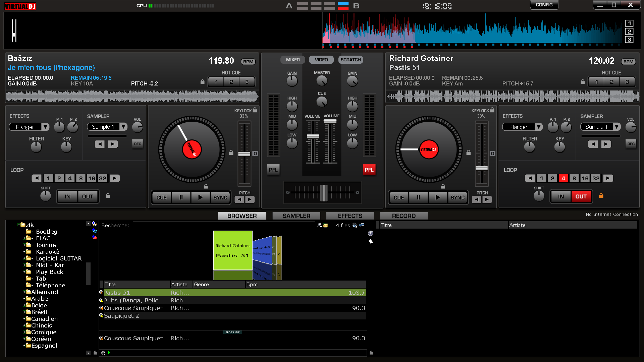This screenshot has height=362, width=644.
Task: Open the VIDEO mixer panel
Action: point(321,60)
